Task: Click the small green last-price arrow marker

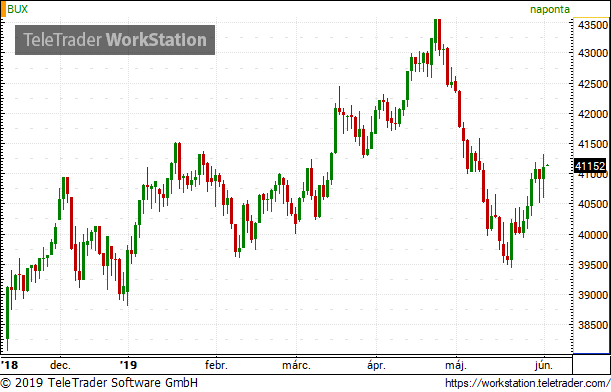Action: [547, 165]
